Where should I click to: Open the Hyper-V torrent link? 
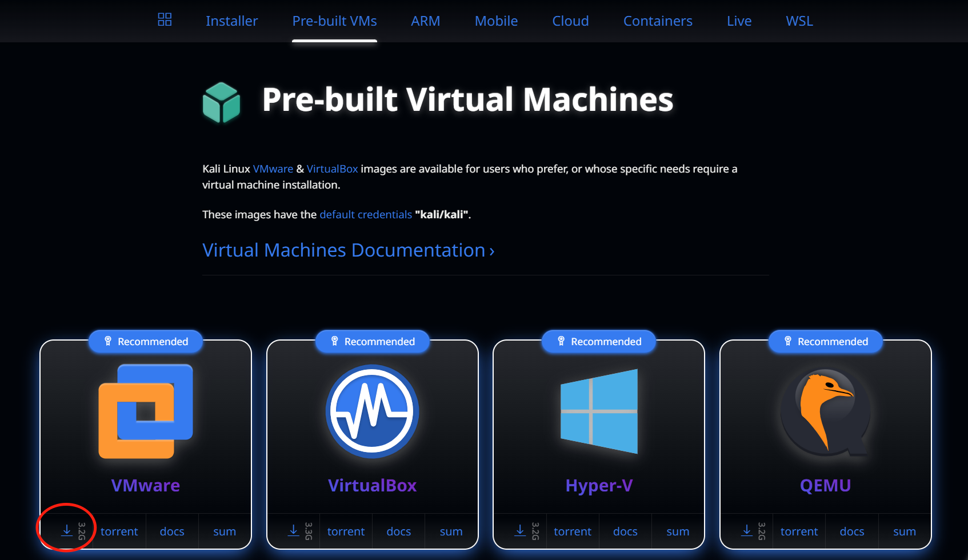(573, 531)
